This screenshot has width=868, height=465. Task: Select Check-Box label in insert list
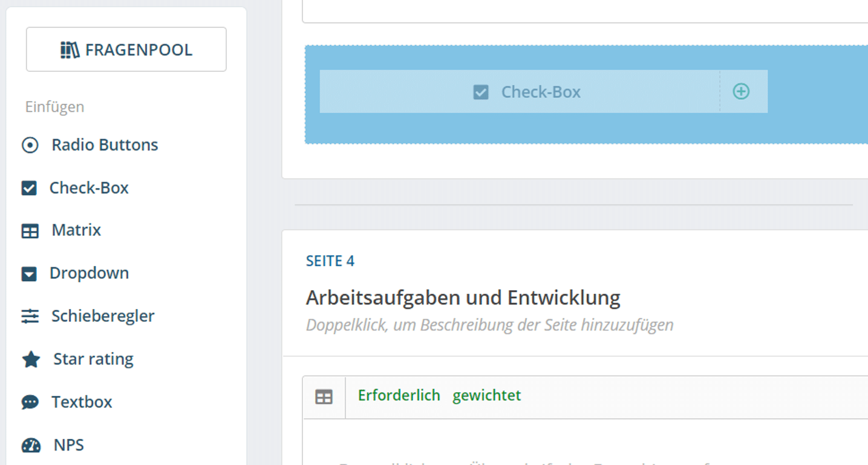pos(89,188)
